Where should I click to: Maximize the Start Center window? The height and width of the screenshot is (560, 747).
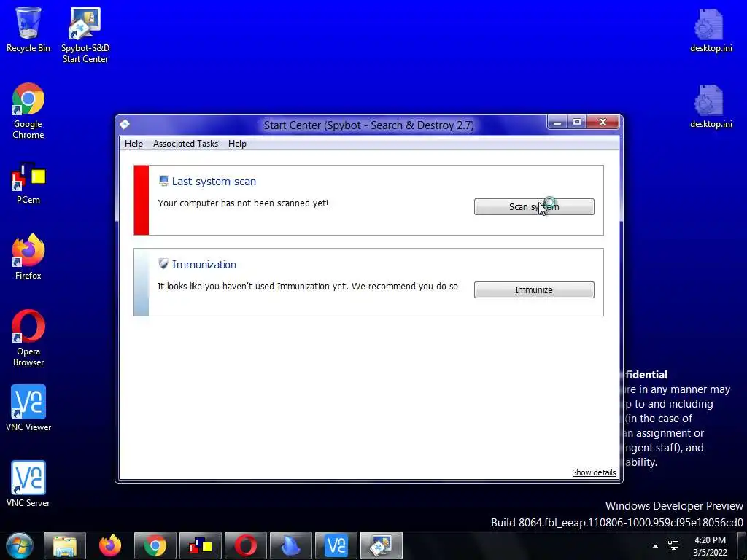576,122
